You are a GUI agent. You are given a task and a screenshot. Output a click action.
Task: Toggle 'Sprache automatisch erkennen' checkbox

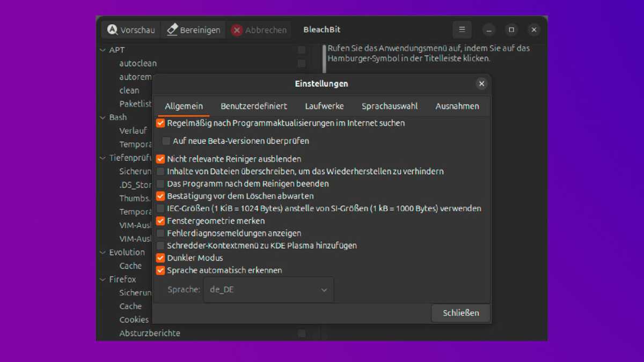pyautogui.click(x=160, y=270)
